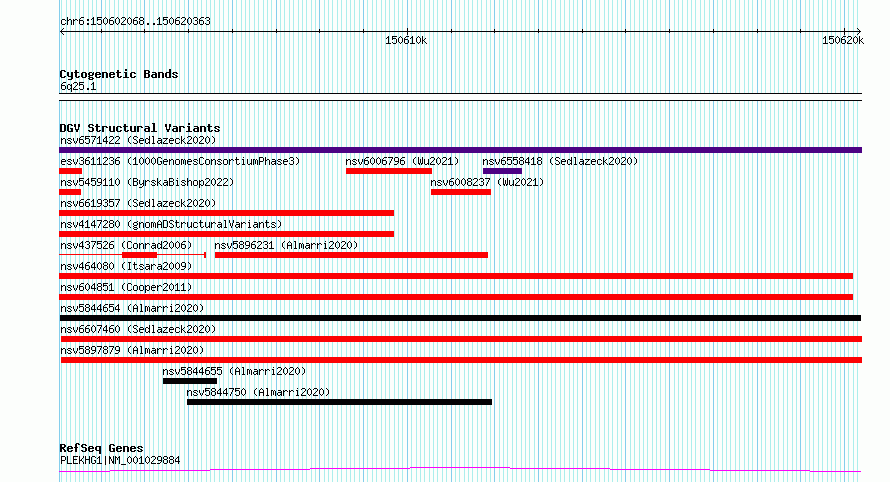Viewport: 890px width, 482px height.
Task: Select label nsv6008237 (Wu2021)
Action: pos(487,182)
